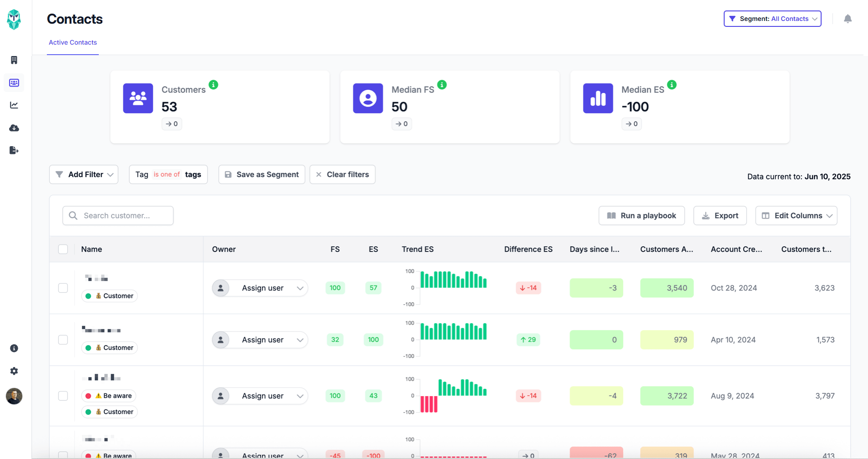Edit the Tag is one of tags filter

click(168, 174)
